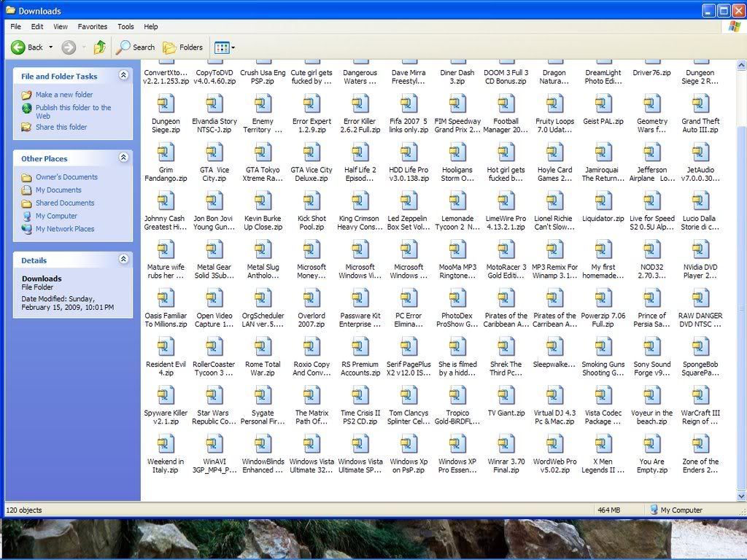Open My Network Places link
The height and width of the screenshot is (560, 747).
(x=65, y=228)
